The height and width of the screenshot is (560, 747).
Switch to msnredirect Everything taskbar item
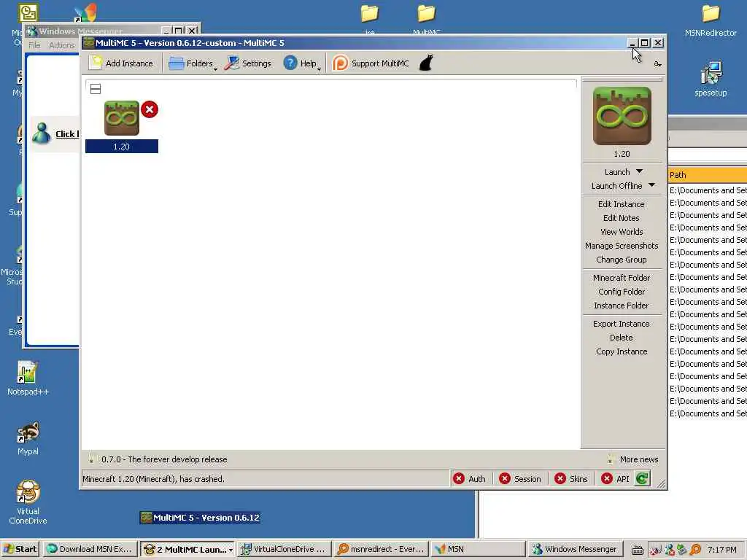[x=382, y=549]
